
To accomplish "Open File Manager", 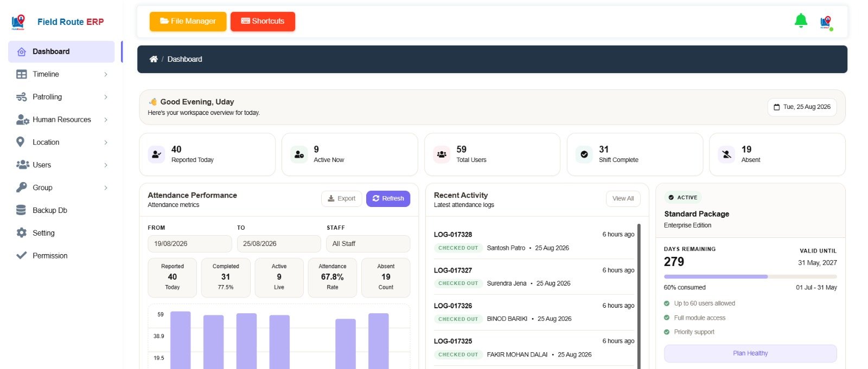I will (x=188, y=21).
